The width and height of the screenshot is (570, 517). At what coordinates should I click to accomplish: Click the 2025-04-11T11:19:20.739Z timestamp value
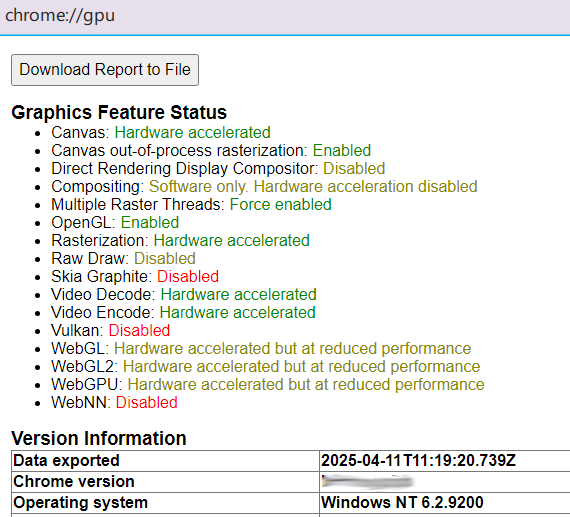(418, 461)
